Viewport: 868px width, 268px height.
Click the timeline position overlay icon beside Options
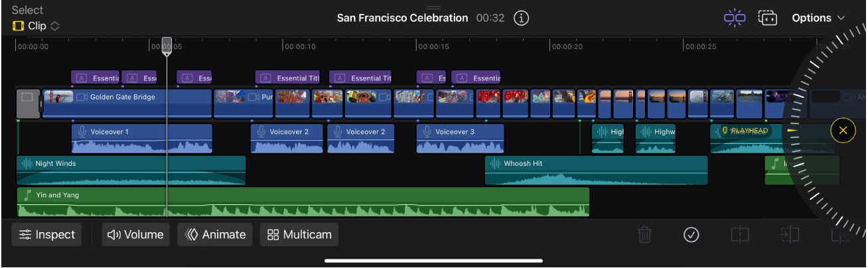[768, 18]
